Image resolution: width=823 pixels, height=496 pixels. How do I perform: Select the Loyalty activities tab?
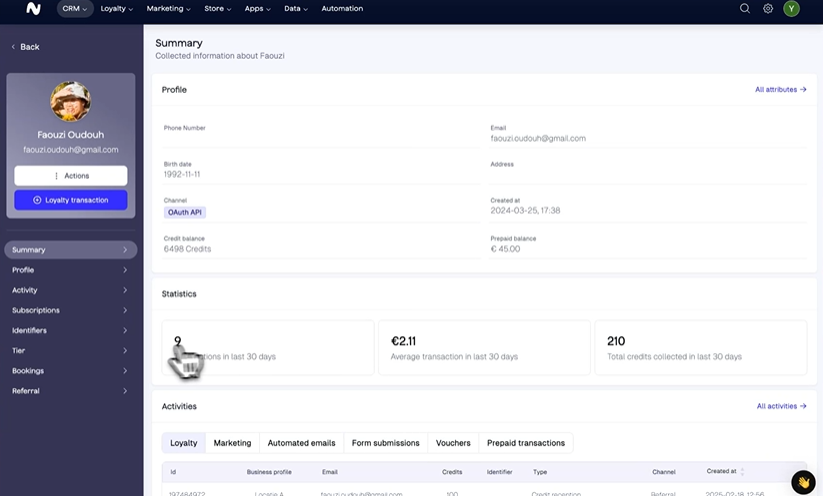point(184,443)
